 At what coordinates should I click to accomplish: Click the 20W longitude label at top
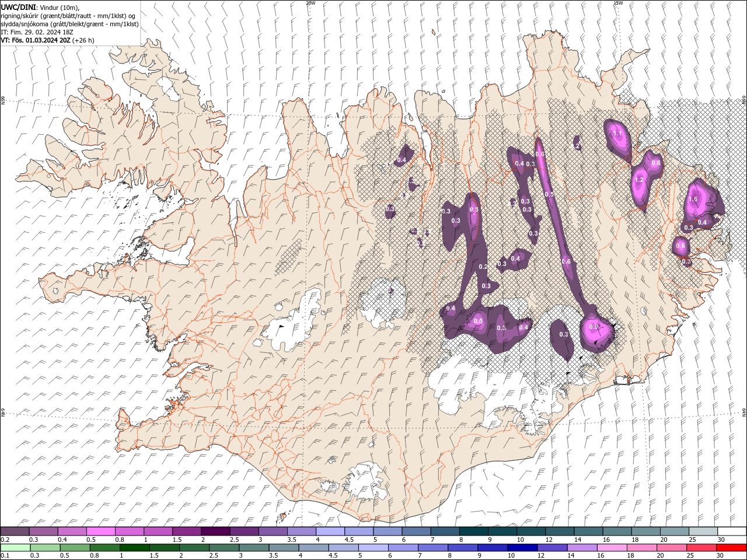310,2
